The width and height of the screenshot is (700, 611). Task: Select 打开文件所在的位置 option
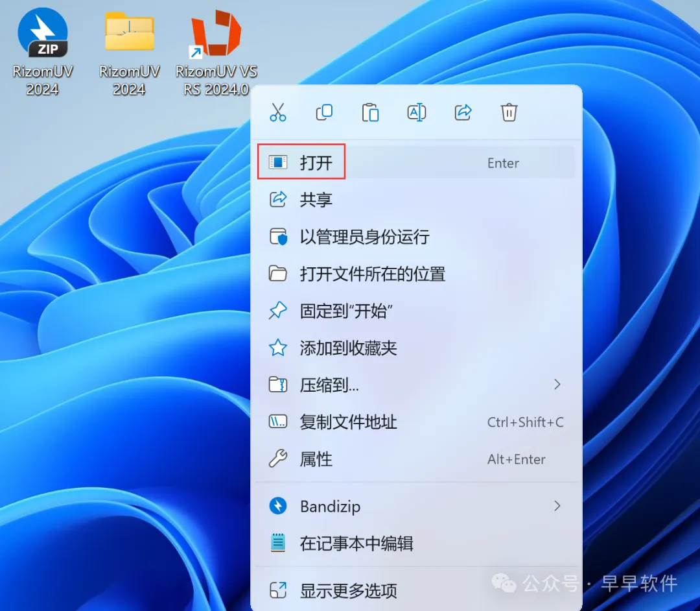(x=416, y=273)
